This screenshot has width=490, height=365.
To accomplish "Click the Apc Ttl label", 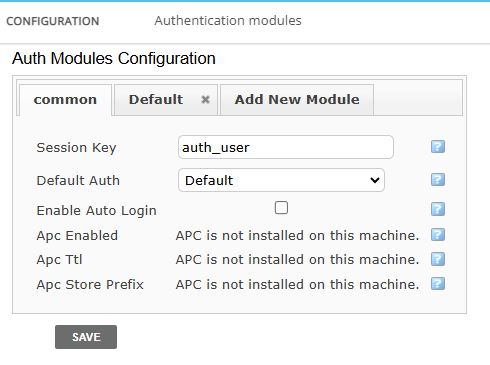I will coord(59,260).
